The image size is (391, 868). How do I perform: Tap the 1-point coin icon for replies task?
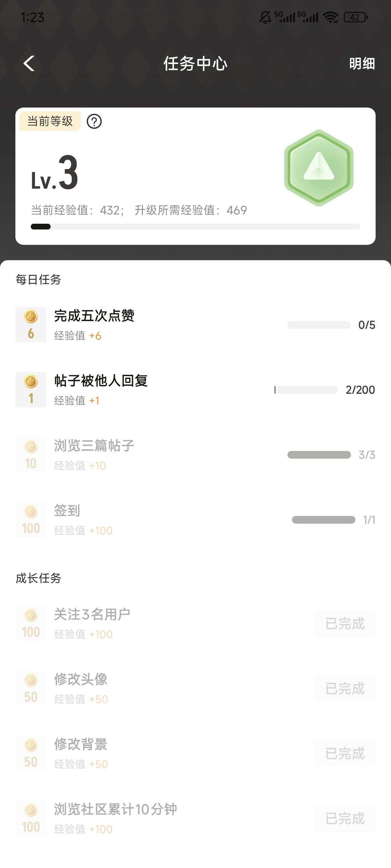[x=31, y=390]
